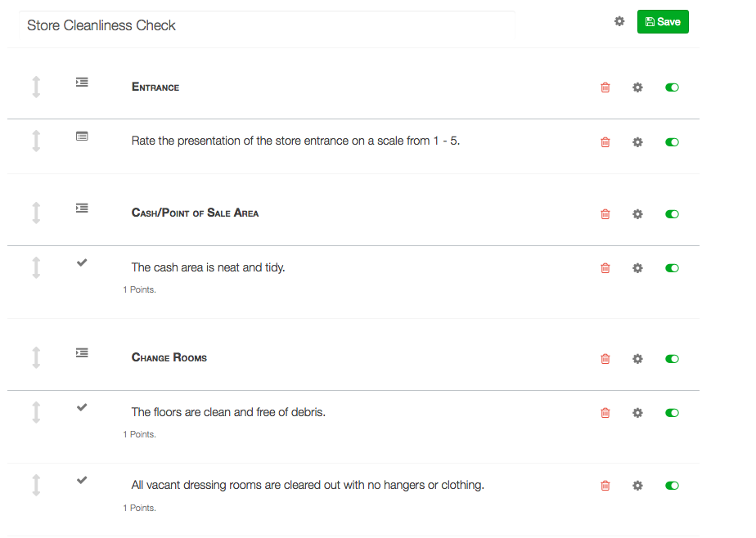The image size is (756, 538).
Task: Click the Change Rooms section indent icon
Action: coord(82,353)
